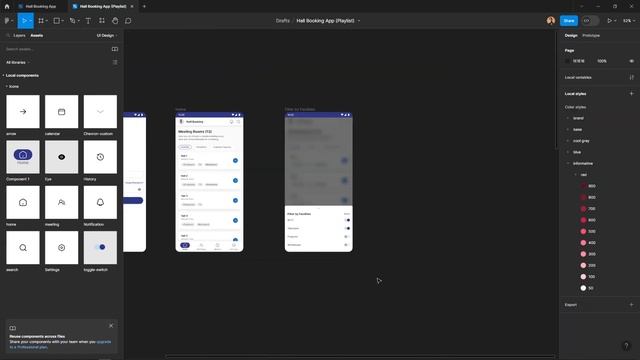Switch to the Layers tab
This screenshot has height=360, width=640.
coord(19,36)
